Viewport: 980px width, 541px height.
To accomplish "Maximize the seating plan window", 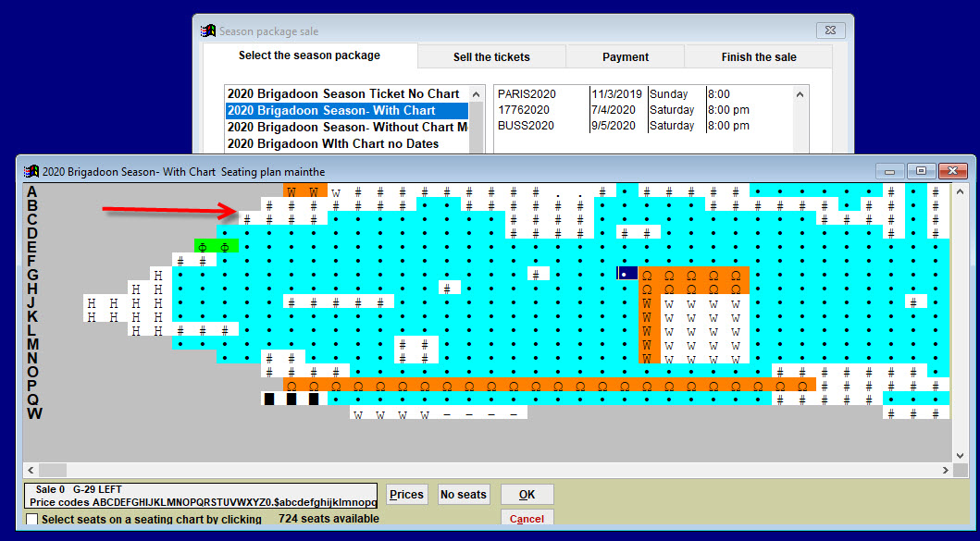I will tap(921, 170).
